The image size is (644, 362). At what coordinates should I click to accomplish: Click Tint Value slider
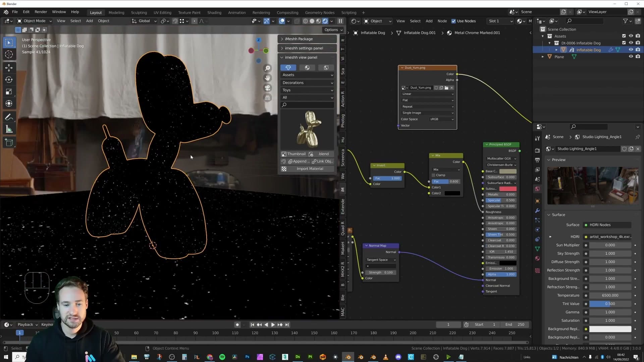[610, 304]
